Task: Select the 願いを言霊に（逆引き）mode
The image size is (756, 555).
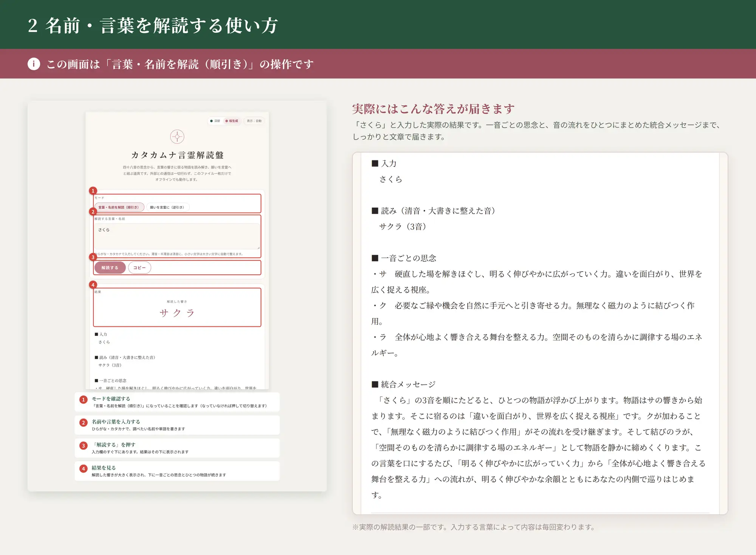Action: [x=167, y=207]
